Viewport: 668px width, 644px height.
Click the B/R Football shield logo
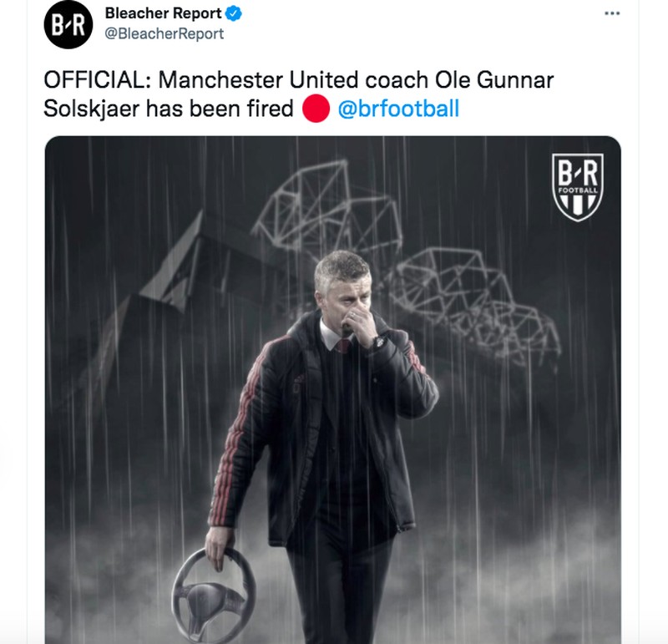pos(578,188)
